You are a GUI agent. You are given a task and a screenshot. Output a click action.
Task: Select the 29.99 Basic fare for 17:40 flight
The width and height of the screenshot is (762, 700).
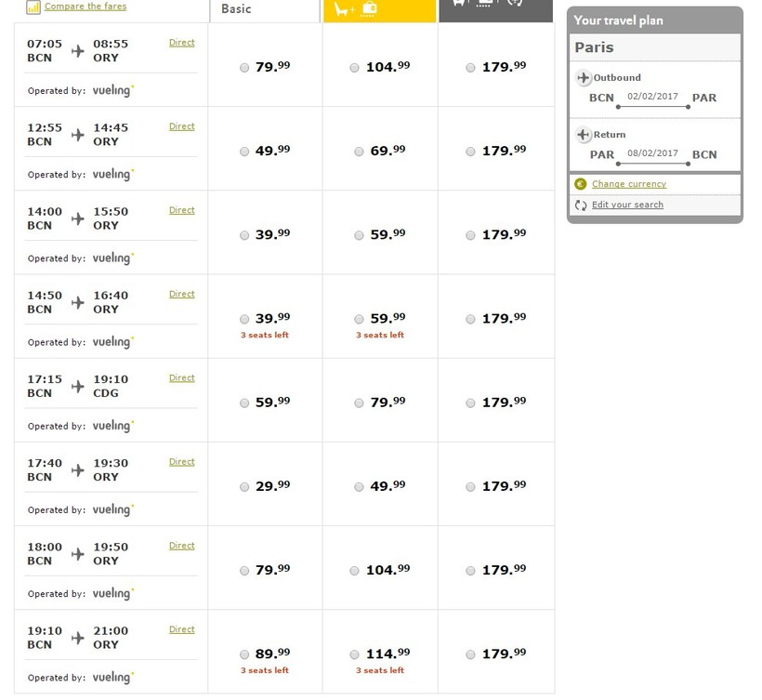point(244,486)
